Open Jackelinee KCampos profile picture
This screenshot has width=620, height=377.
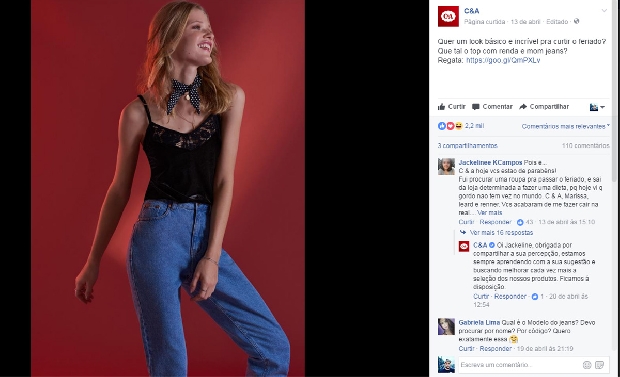pyautogui.click(x=446, y=167)
